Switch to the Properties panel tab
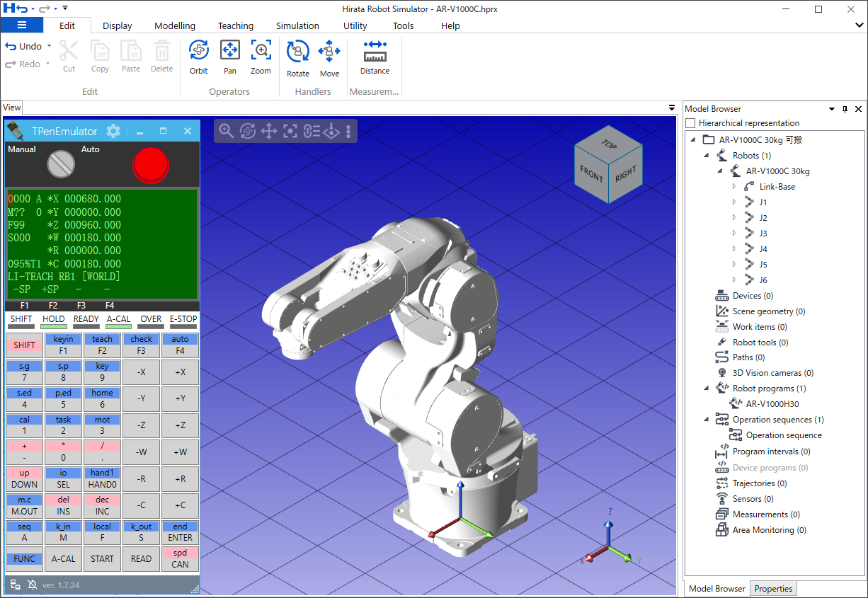868x598 pixels. [x=773, y=589]
